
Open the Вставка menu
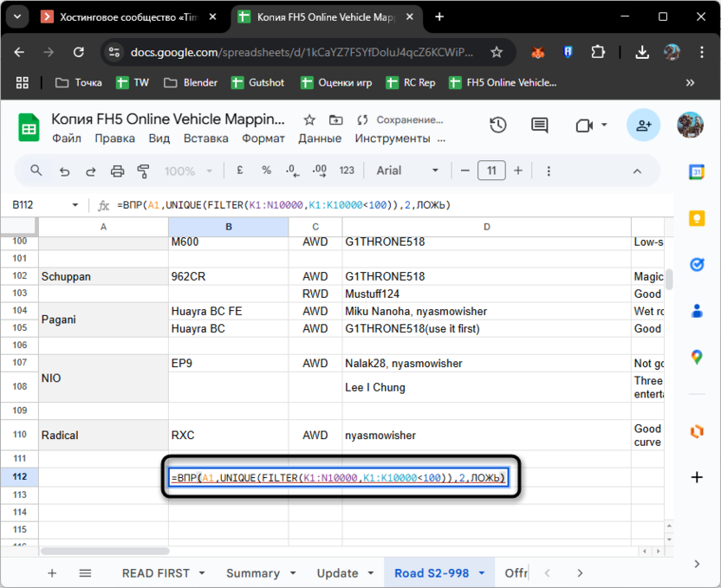point(205,139)
